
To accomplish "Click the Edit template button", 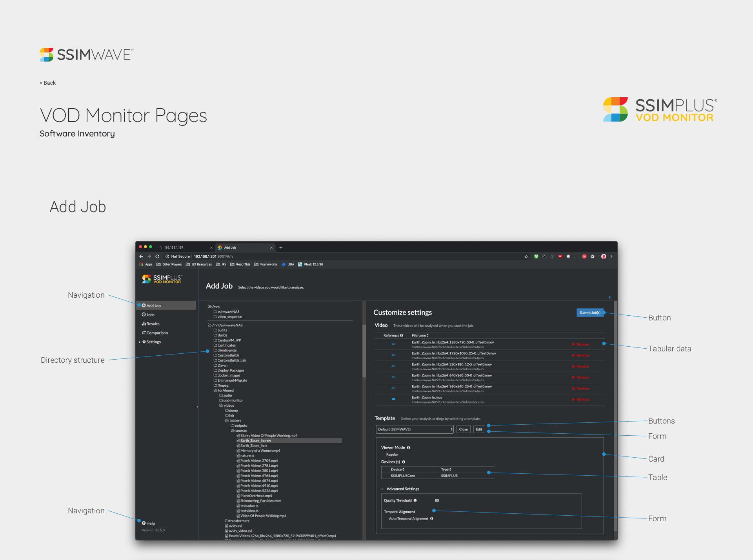I will (479, 429).
